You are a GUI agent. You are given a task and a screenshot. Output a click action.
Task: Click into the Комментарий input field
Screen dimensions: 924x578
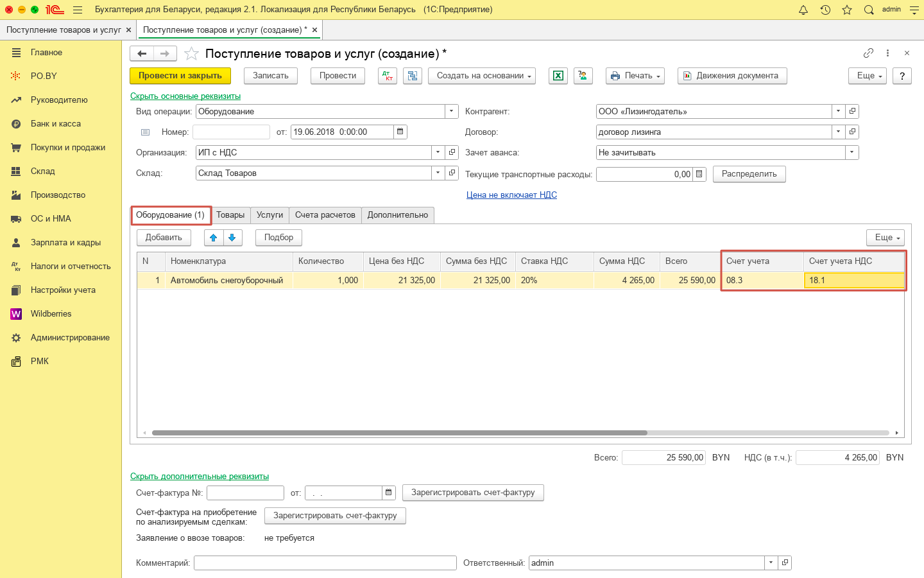325,563
